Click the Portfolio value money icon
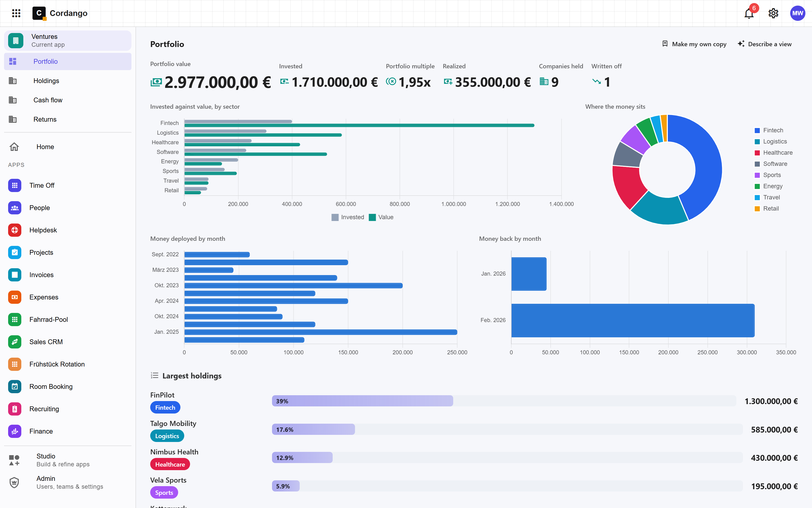 156,82
